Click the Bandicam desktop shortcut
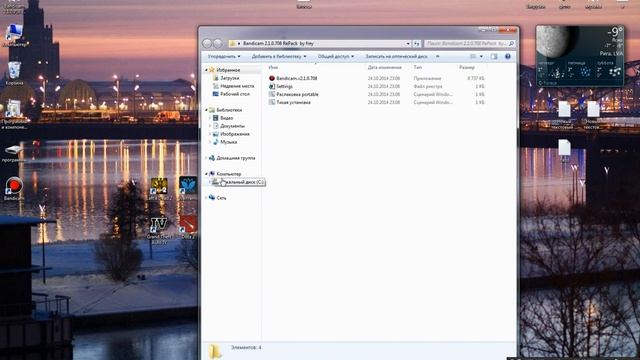640x360 pixels. (14, 189)
